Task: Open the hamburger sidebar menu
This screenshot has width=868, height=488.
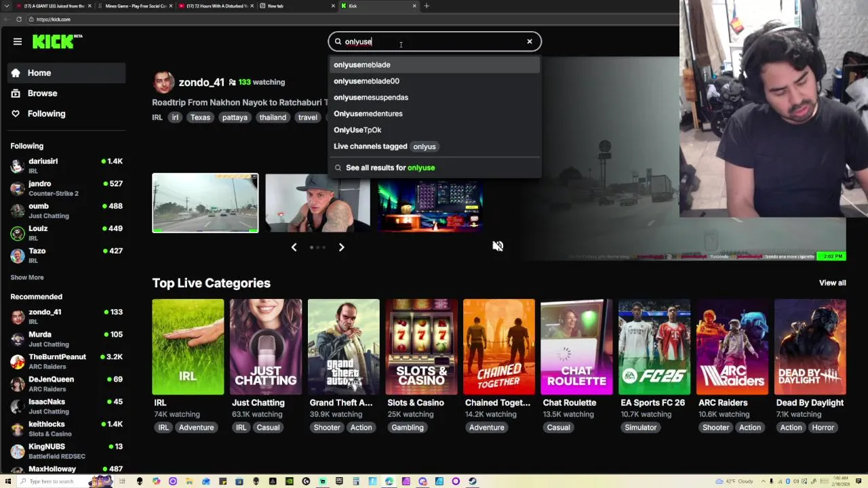Action: [x=18, y=41]
